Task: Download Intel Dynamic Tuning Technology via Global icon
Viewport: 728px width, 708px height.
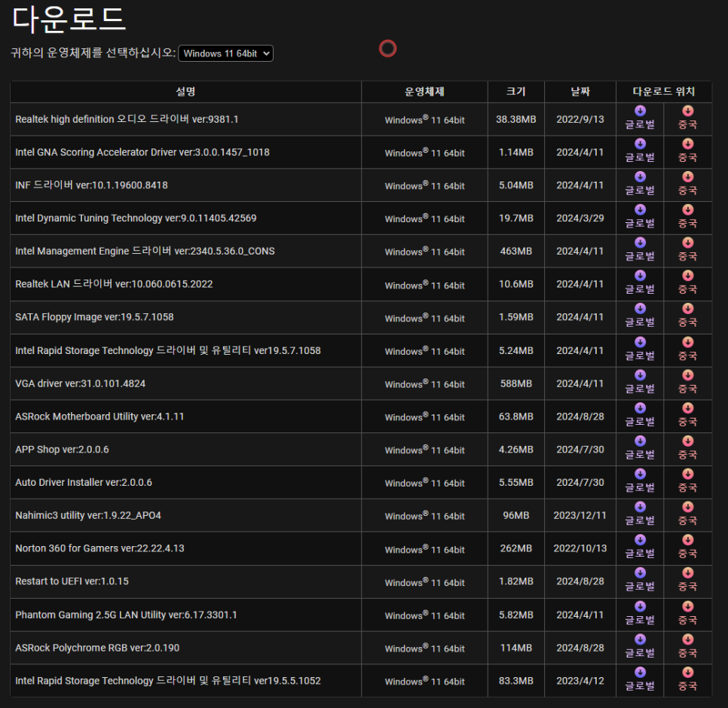Action: pyautogui.click(x=641, y=209)
